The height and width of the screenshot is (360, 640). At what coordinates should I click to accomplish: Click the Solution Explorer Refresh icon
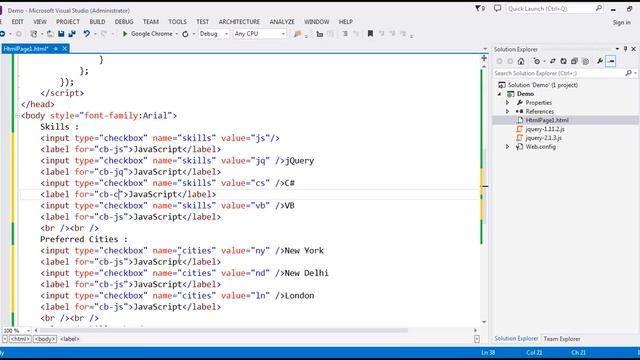563,61
